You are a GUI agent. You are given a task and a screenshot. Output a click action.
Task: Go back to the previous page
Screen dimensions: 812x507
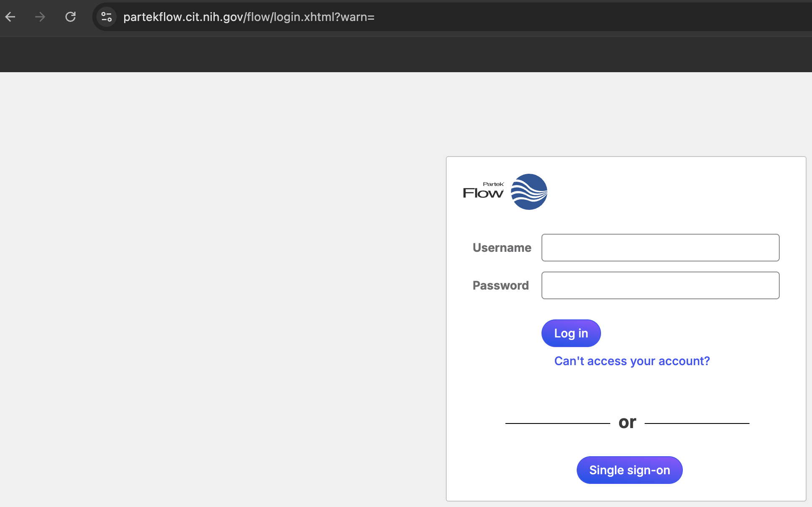pos(10,17)
